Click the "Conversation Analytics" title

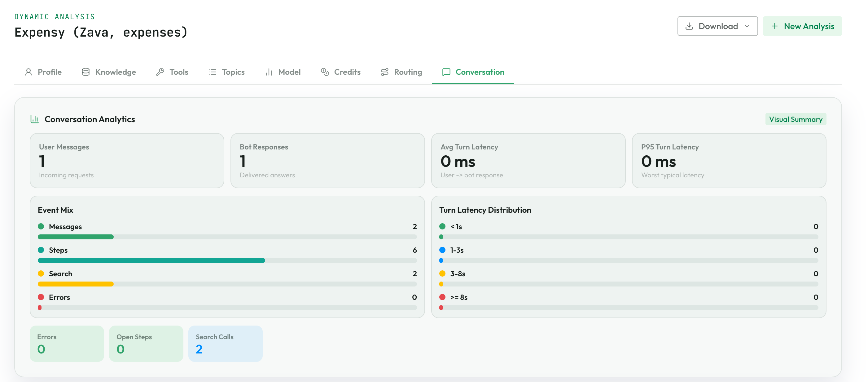click(90, 119)
